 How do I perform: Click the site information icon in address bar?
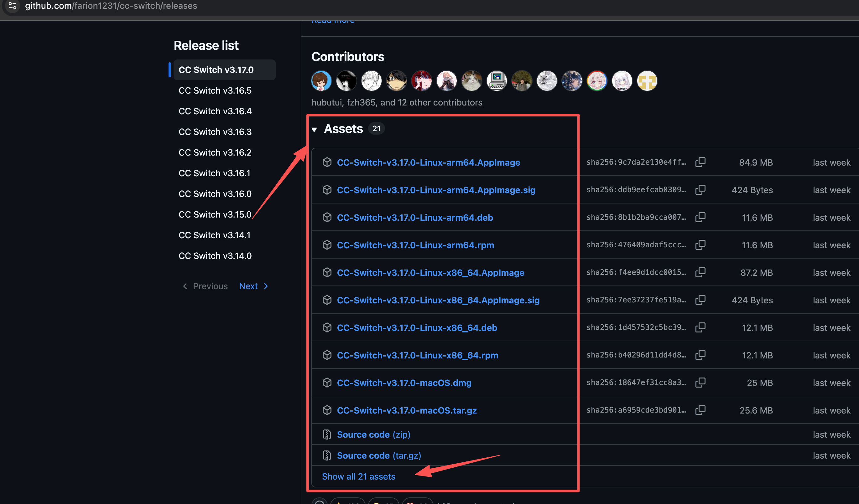(x=13, y=5)
